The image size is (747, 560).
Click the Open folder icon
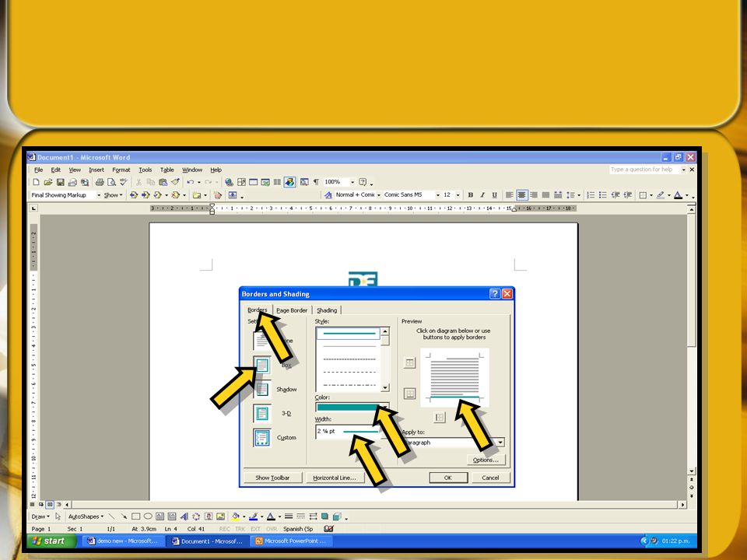point(47,182)
